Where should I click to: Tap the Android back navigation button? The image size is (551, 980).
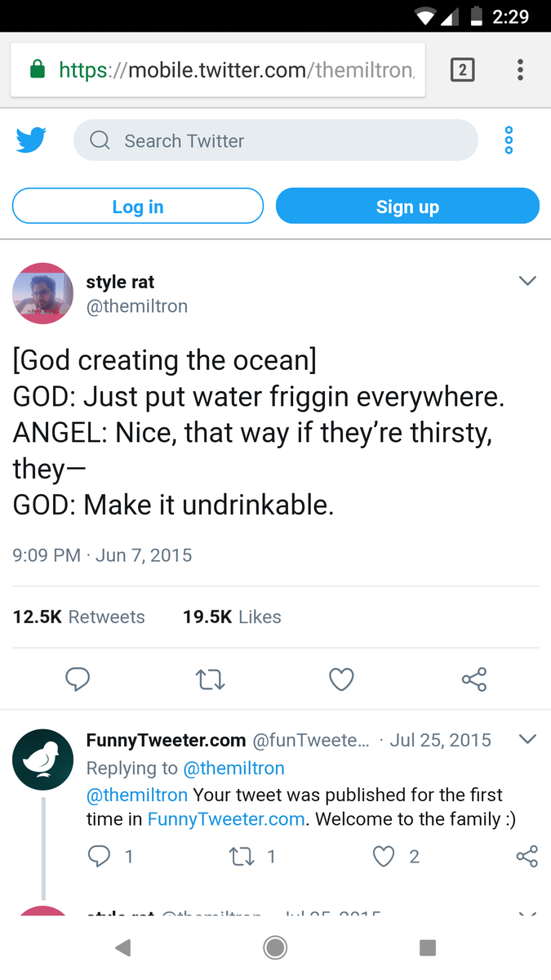point(123,947)
